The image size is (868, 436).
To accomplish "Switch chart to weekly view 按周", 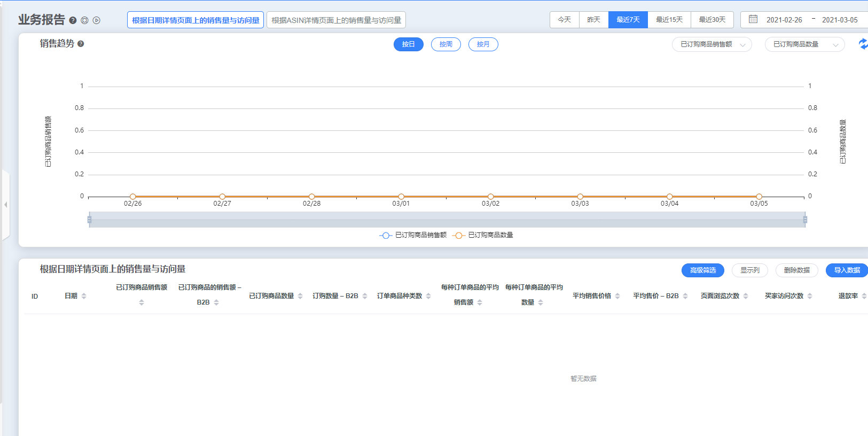I will pyautogui.click(x=446, y=44).
